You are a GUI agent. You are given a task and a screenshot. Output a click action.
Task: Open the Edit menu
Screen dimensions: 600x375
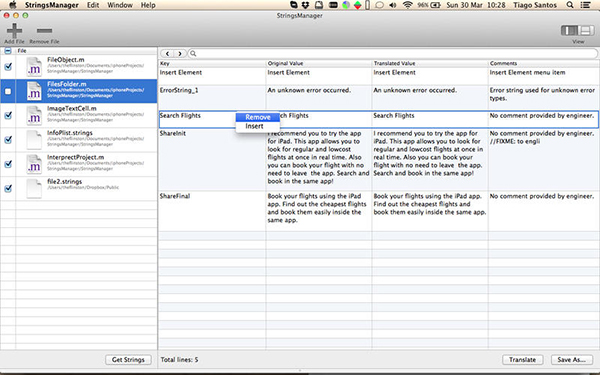tap(93, 5)
